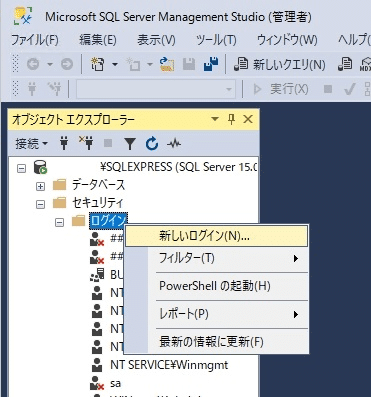Click the save all icon
371x397 pixels.
(x=211, y=64)
